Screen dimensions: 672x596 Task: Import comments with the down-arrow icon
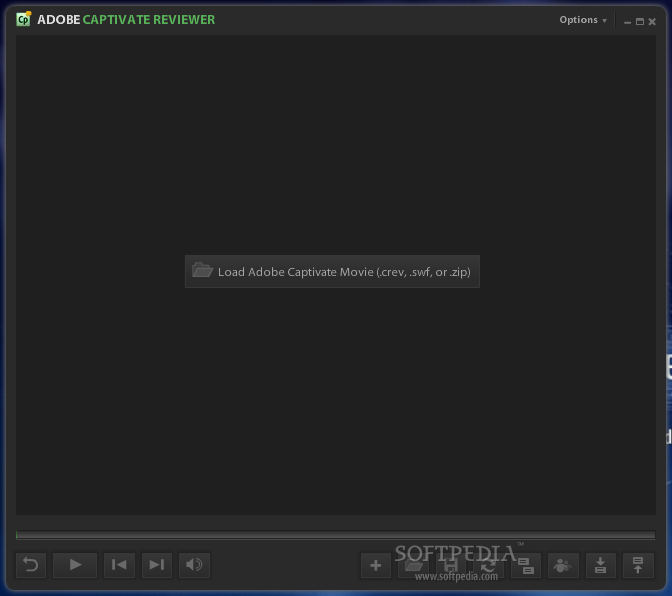pyautogui.click(x=600, y=565)
